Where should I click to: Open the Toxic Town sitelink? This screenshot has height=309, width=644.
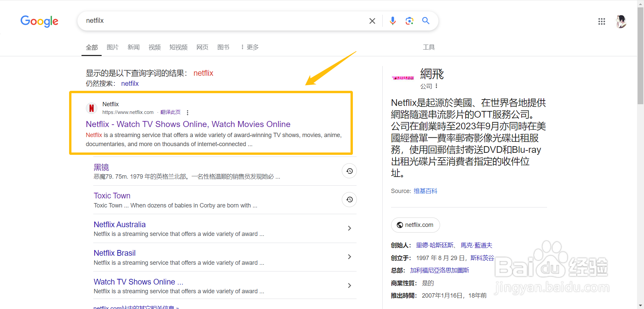(x=112, y=196)
